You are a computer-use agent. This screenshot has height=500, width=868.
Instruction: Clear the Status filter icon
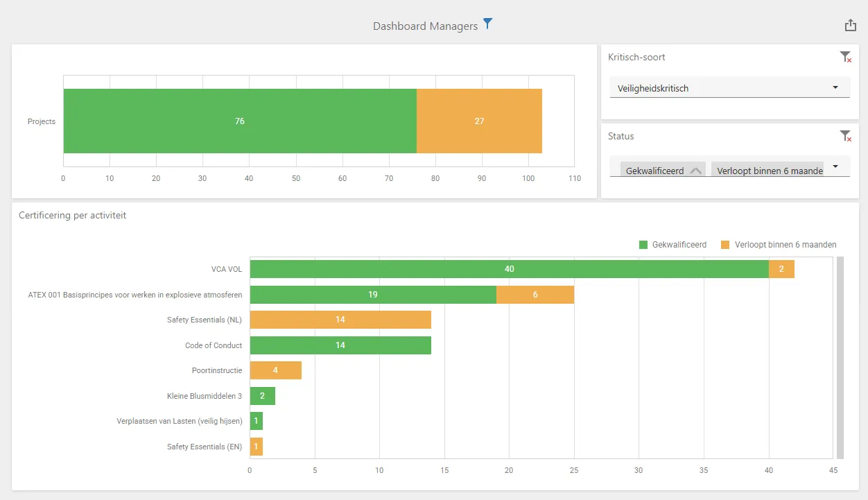pos(845,136)
